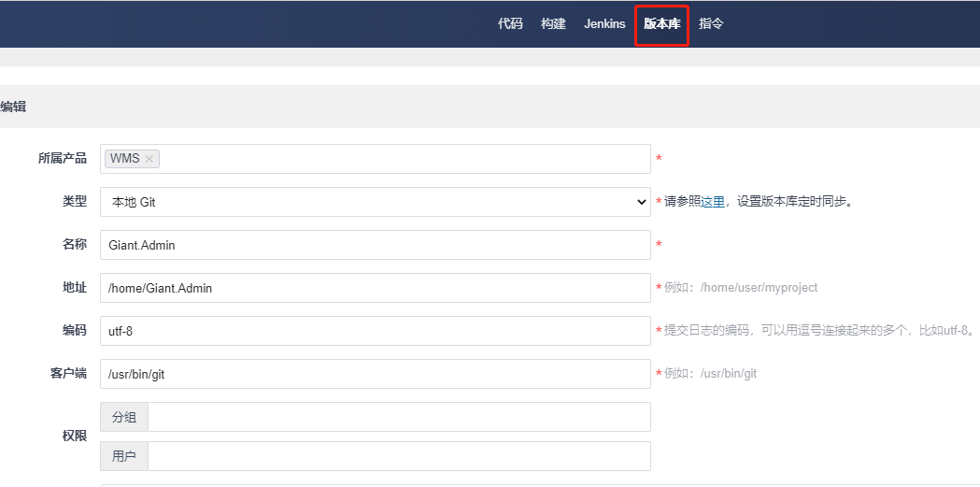The image size is (980, 487).
Task: Click the 所属产品 field label
Action: tap(63, 158)
